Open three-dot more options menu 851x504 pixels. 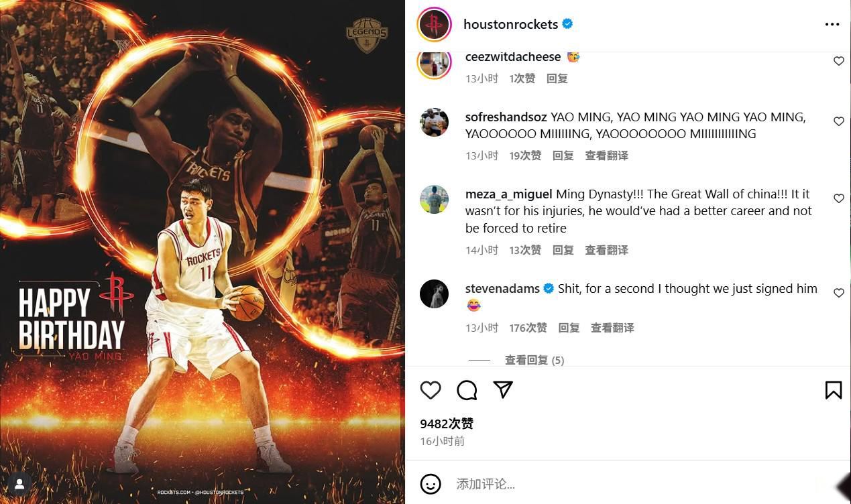coord(832,24)
